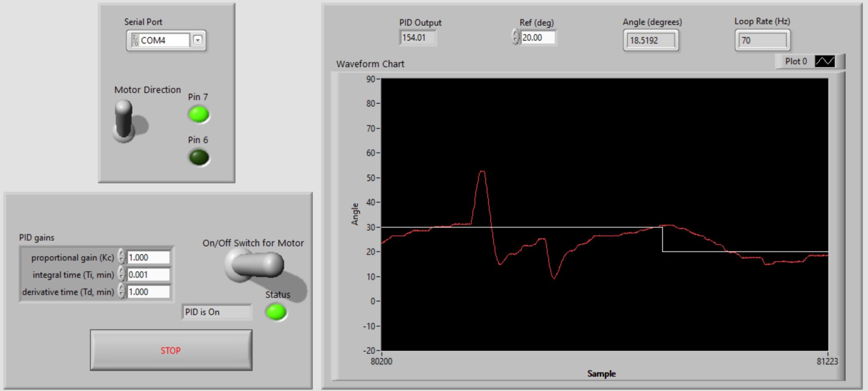Click the derivative time (Td) stepper
This screenshot has width=868, height=391.
(x=122, y=292)
